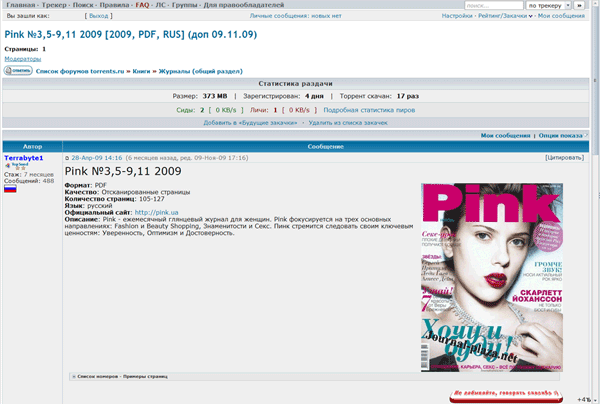This screenshot has width=600, height=404.
Task: Click the post permalink icon before the date
Action: (x=67, y=158)
